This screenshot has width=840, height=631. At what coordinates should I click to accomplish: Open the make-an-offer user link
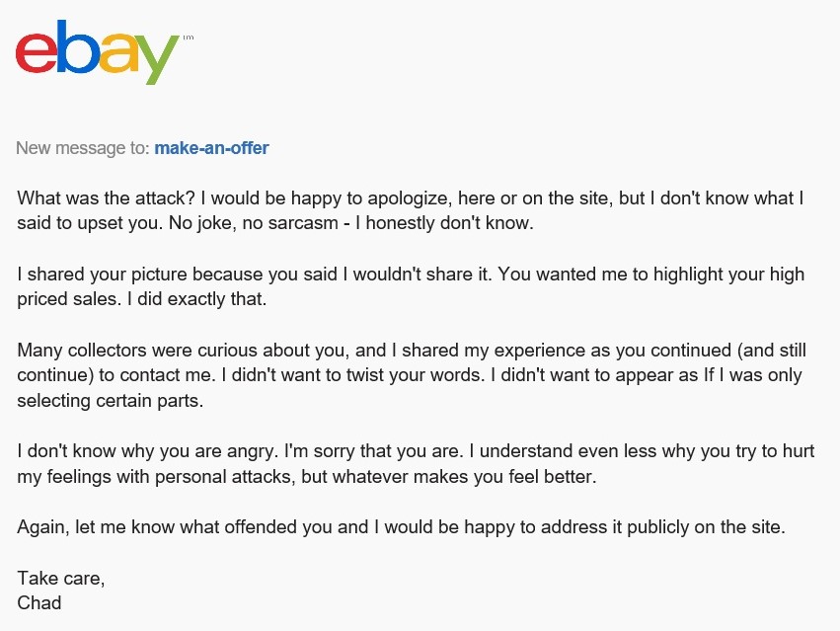211,148
